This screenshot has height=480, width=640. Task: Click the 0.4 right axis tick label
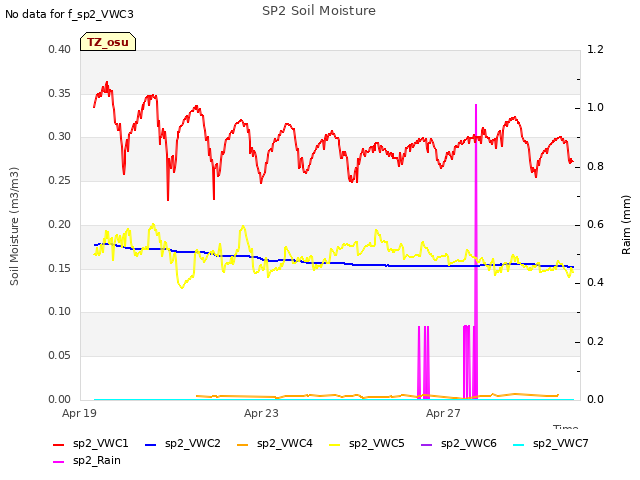[x=596, y=283]
